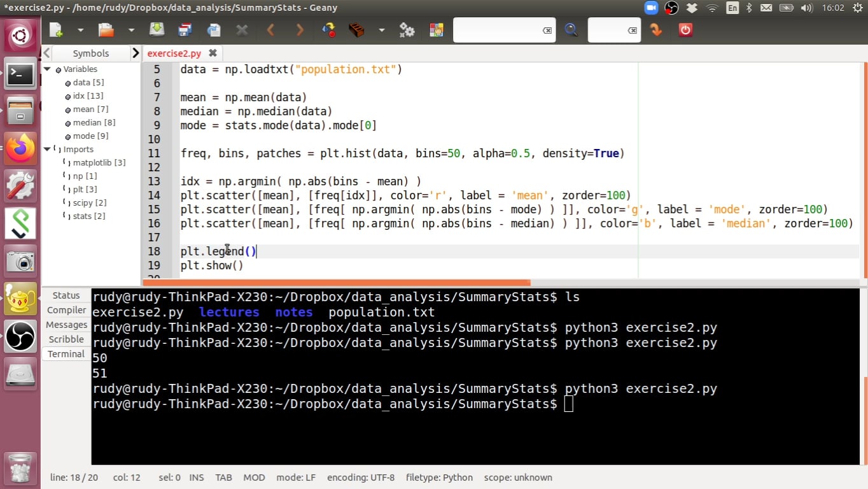This screenshot has height=489, width=868.
Task: Run script with the gears icon
Action: (x=407, y=30)
